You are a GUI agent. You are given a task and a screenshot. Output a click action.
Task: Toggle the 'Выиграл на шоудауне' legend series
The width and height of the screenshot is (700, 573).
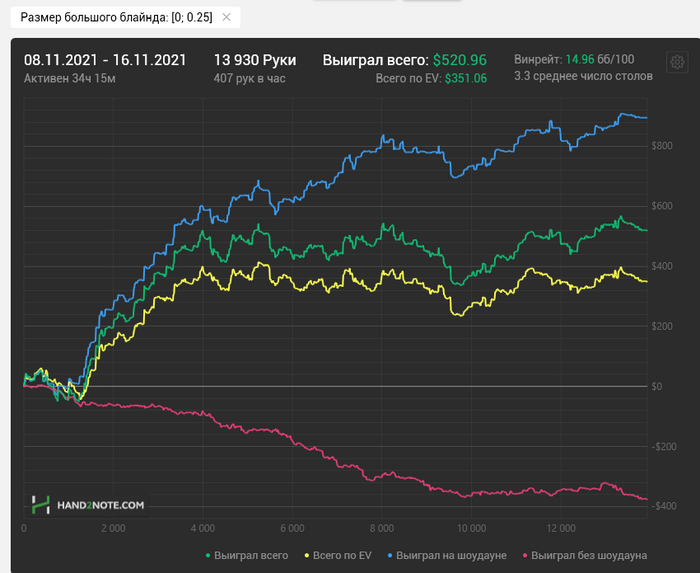(447, 556)
